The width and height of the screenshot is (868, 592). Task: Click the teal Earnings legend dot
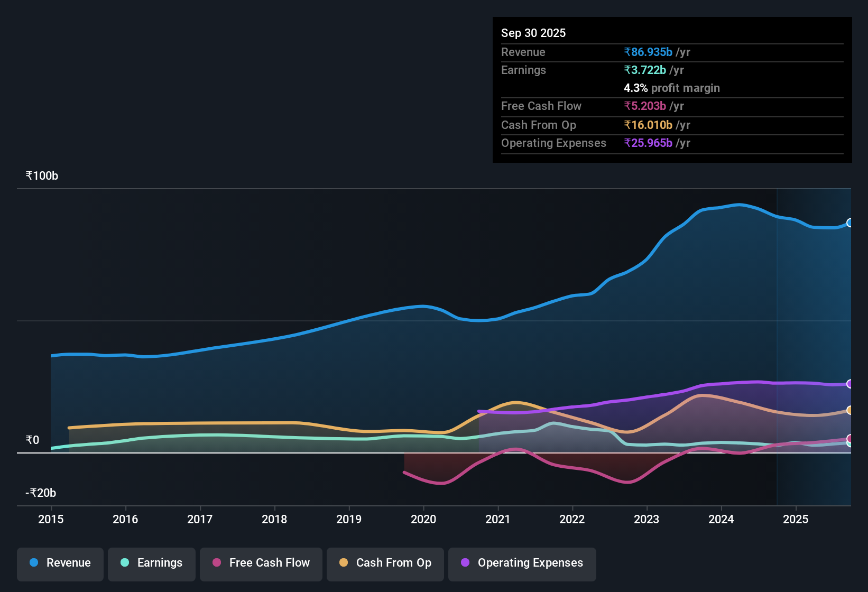click(125, 563)
